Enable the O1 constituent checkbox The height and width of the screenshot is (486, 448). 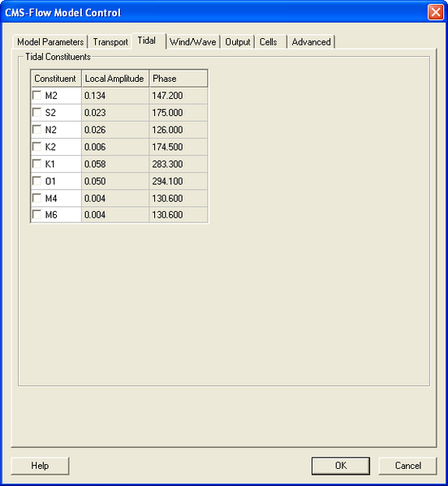coord(37,181)
